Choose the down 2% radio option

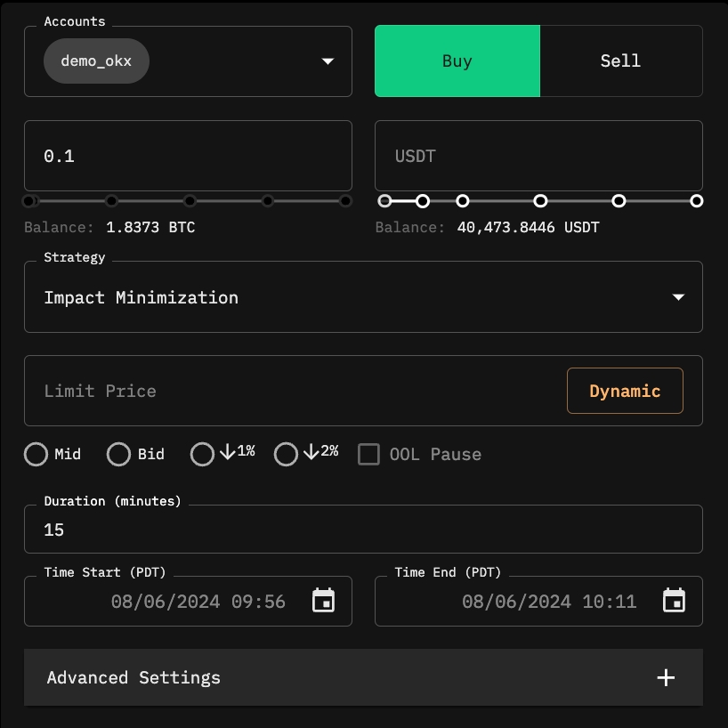(x=286, y=454)
